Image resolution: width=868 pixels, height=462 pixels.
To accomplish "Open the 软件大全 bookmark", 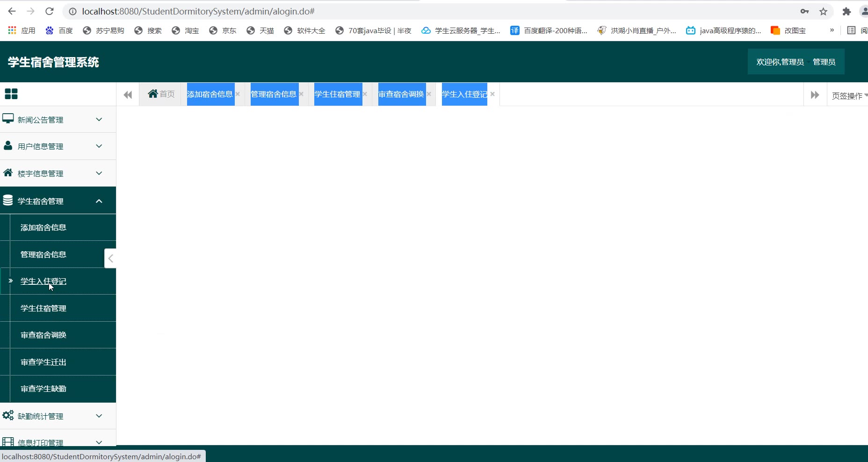I will coord(304,30).
